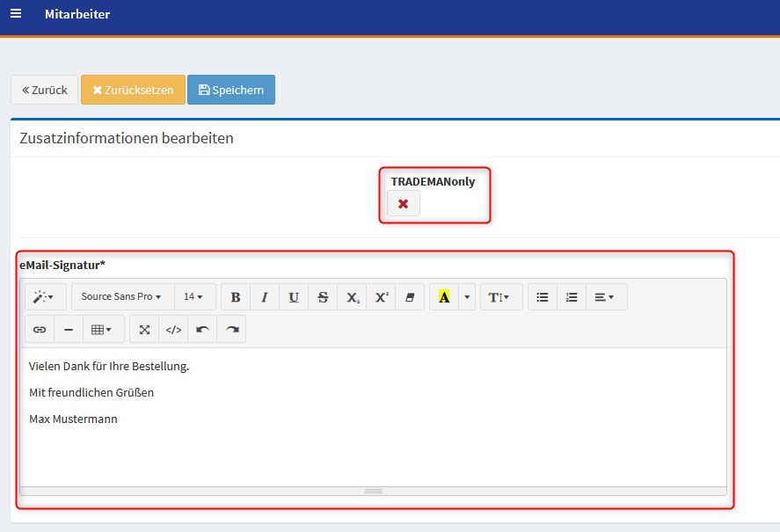Open the paragraph alignment dropdown
Viewport: 780px width, 532px height.
pyautogui.click(x=604, y=297)
